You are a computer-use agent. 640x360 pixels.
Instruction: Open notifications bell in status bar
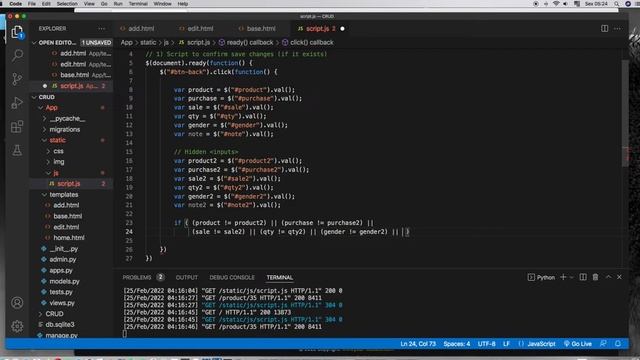618,344
